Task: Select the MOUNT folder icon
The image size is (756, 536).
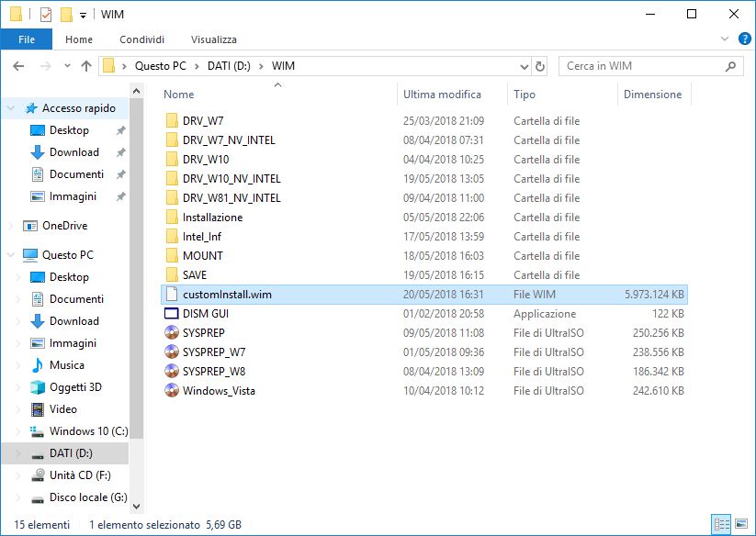Action: tap(172, 255)
